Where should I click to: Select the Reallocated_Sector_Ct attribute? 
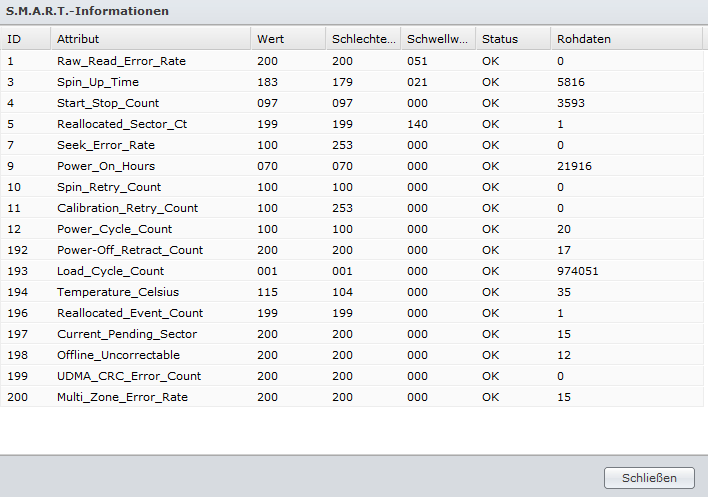point(122,124)
